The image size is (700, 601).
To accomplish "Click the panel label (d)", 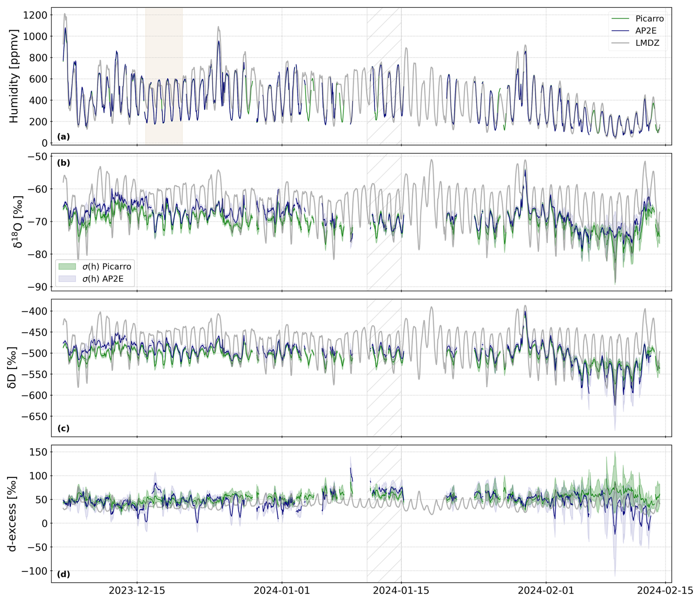I will 63,574.
